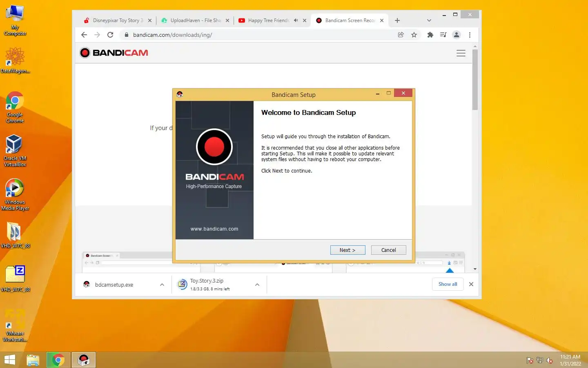Screen dimensions: 588x368
Task: Reload the Bandicam page
Action: click(x=110, y=35)
